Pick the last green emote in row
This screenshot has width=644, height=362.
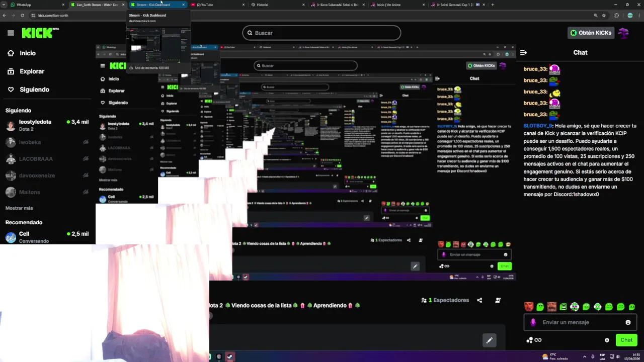point(632,307)
